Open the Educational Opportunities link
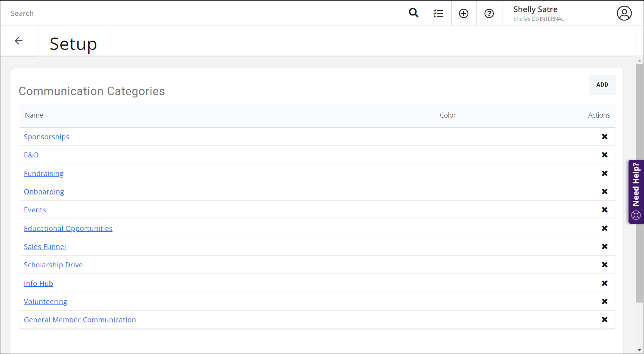Screen dimensions: 644x354 (68, 229)
